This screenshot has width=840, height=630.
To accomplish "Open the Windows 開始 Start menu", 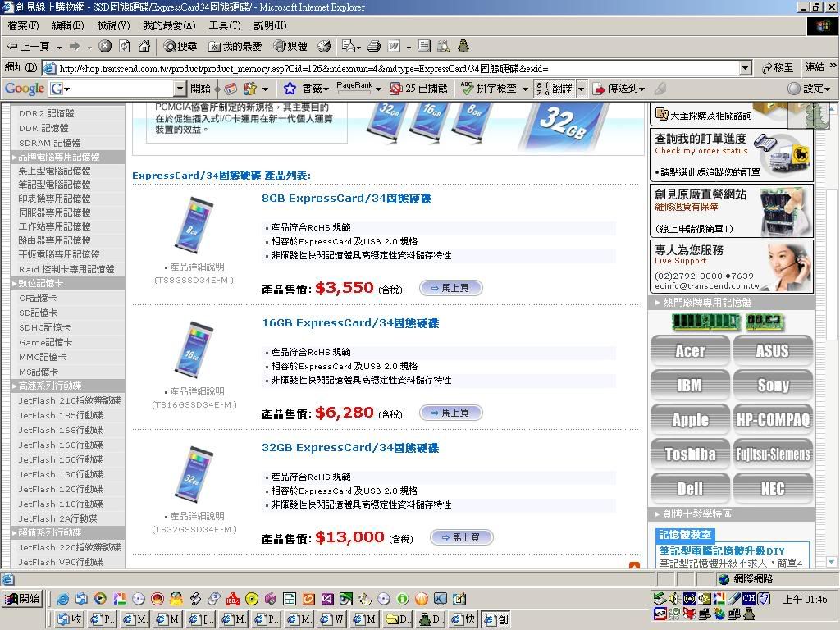I will click(x=22, y=599).
